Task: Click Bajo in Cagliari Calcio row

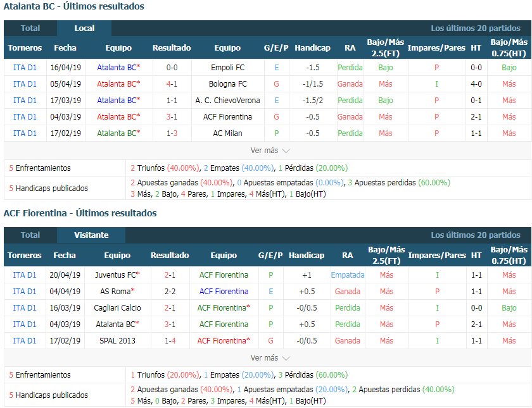Action: (x=509, y=307)
